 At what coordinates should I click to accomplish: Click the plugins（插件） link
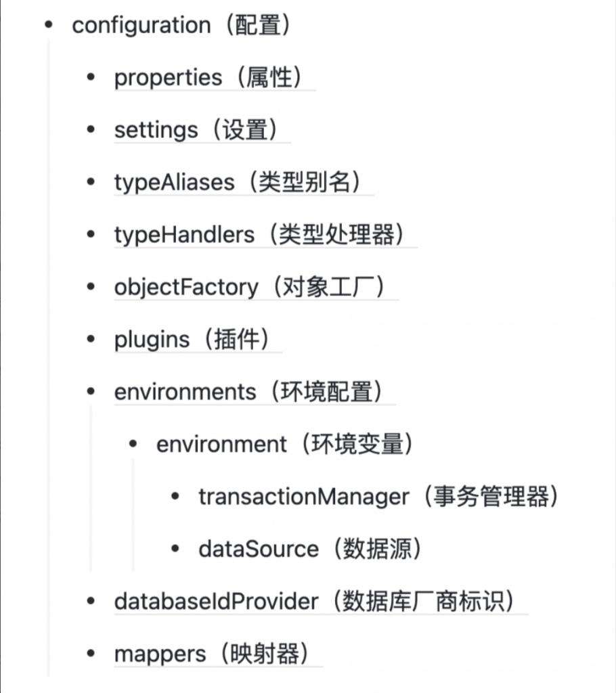point(197,339)
